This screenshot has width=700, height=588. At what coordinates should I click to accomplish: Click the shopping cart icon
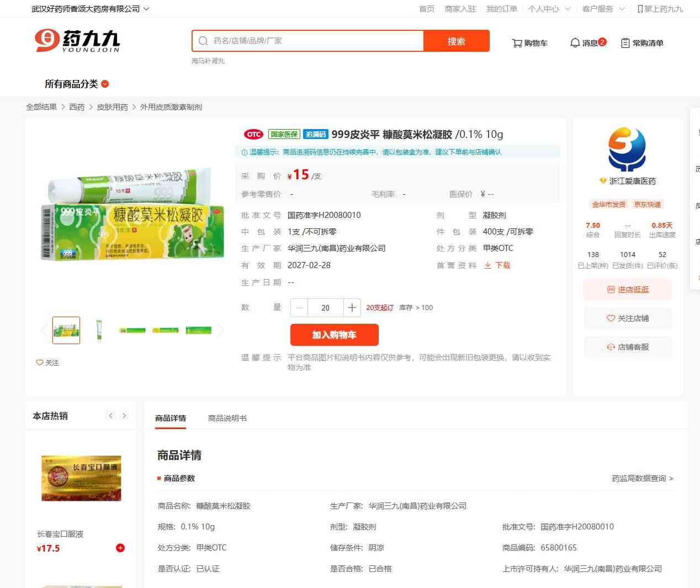(517, 43)
